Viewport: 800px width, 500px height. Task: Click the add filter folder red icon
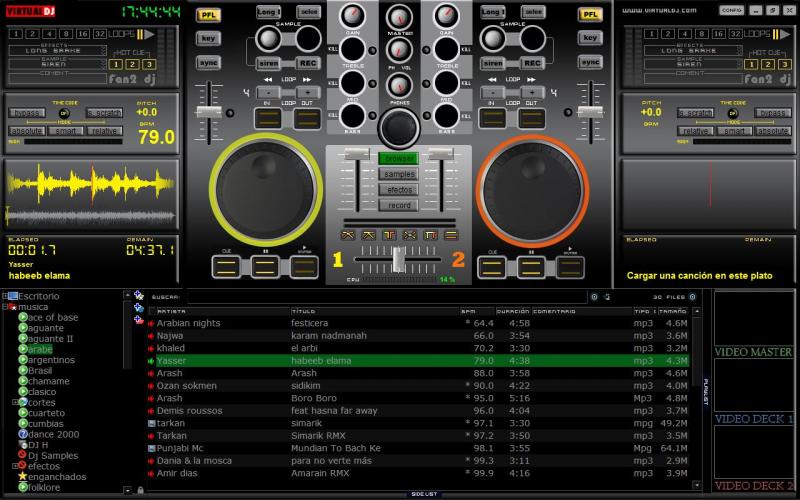[139, 320]
